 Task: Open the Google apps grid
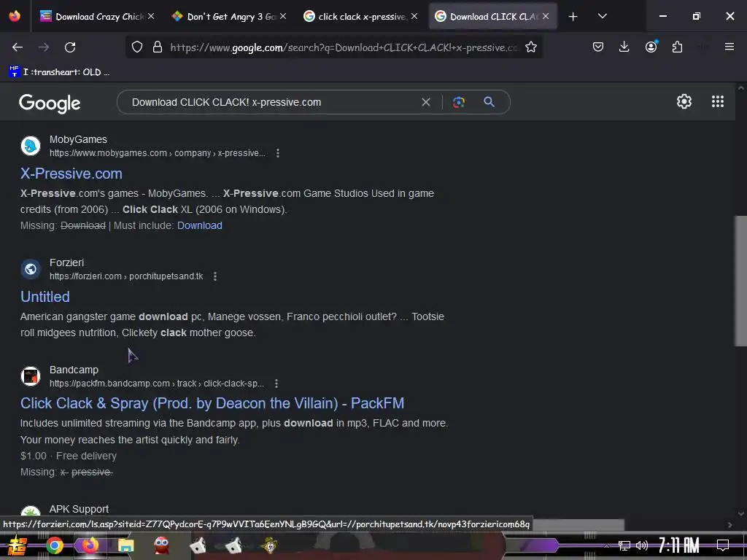718,101
